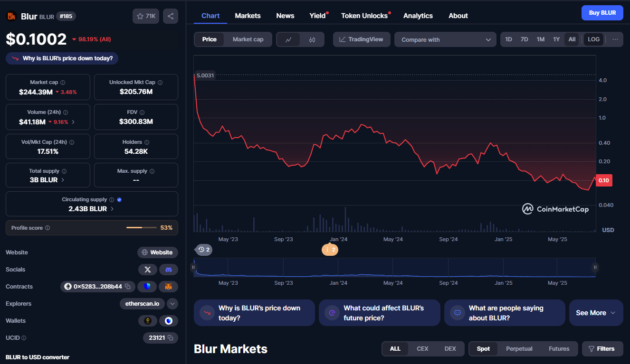The image size is (630, 364).
Task: Click the left range handle of chart navigator
Action: (x=193, y=267)
